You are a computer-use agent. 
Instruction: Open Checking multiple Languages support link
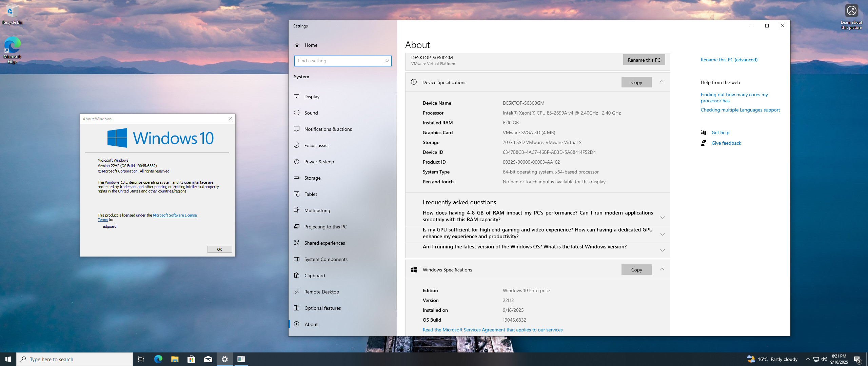[740, 110]
